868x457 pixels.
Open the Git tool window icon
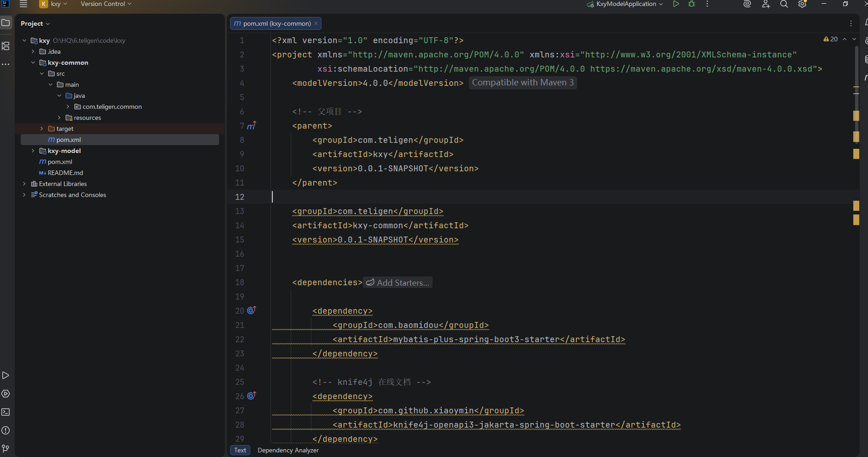pyautogui.click(x=6, y=448)
